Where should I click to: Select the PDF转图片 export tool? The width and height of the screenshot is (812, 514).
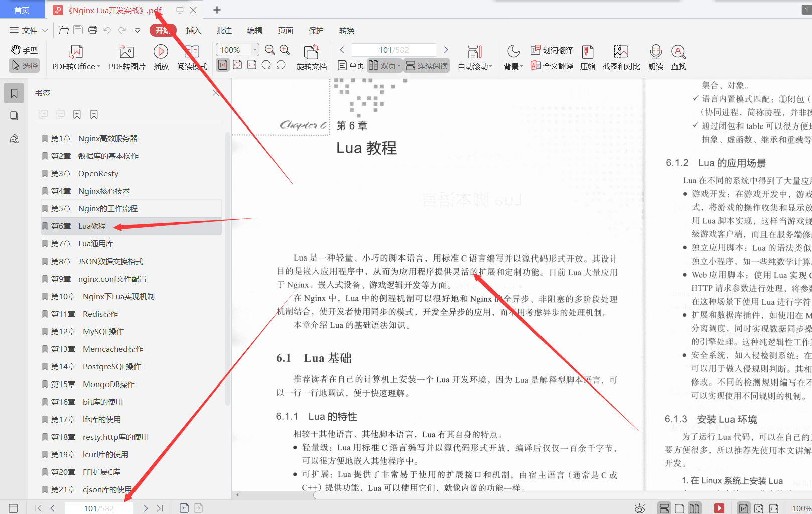coord(126,57)
